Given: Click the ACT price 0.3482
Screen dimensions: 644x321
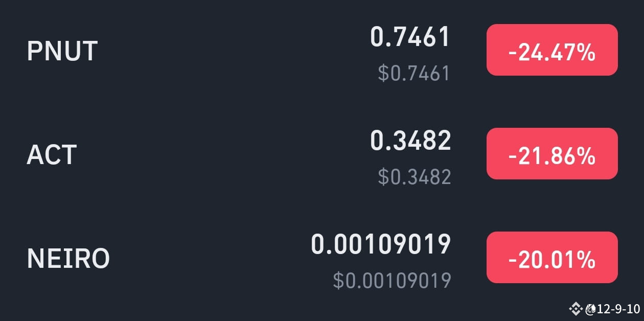Looking at the screenshot, I should tap(410, 139).
